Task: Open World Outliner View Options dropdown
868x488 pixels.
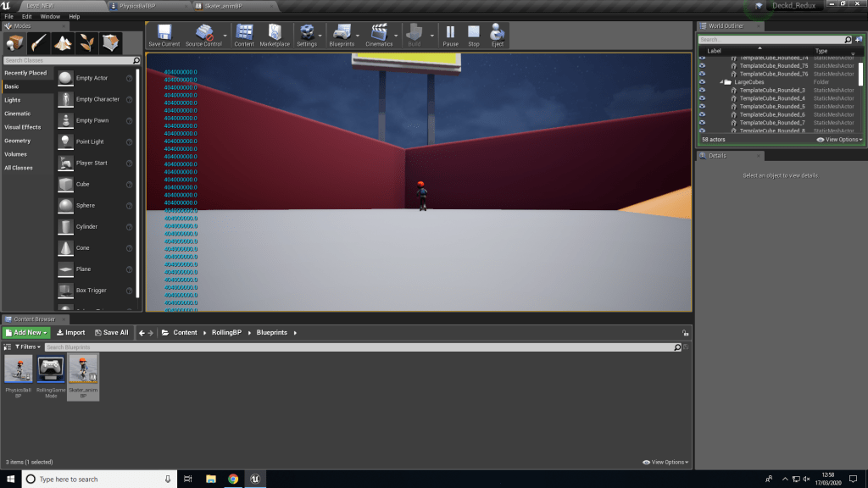Action: pos(842,140)
